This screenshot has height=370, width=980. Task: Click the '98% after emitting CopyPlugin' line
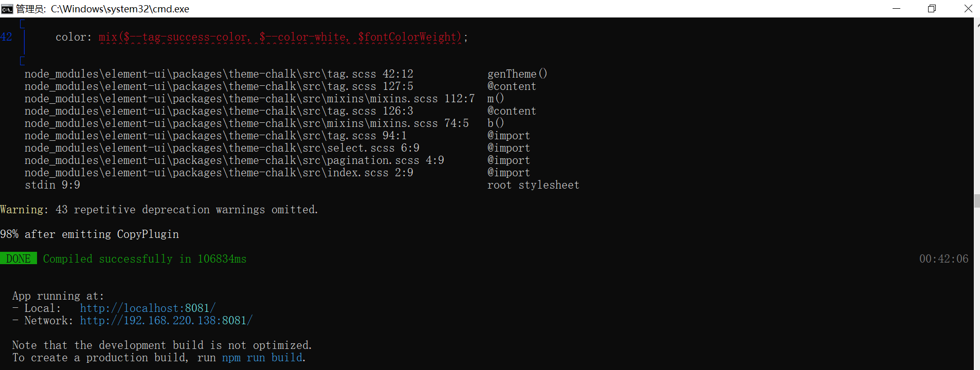[89, 234]
